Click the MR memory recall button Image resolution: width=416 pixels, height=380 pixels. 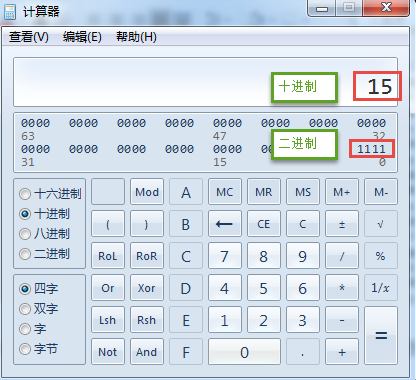tap(264, 192)
